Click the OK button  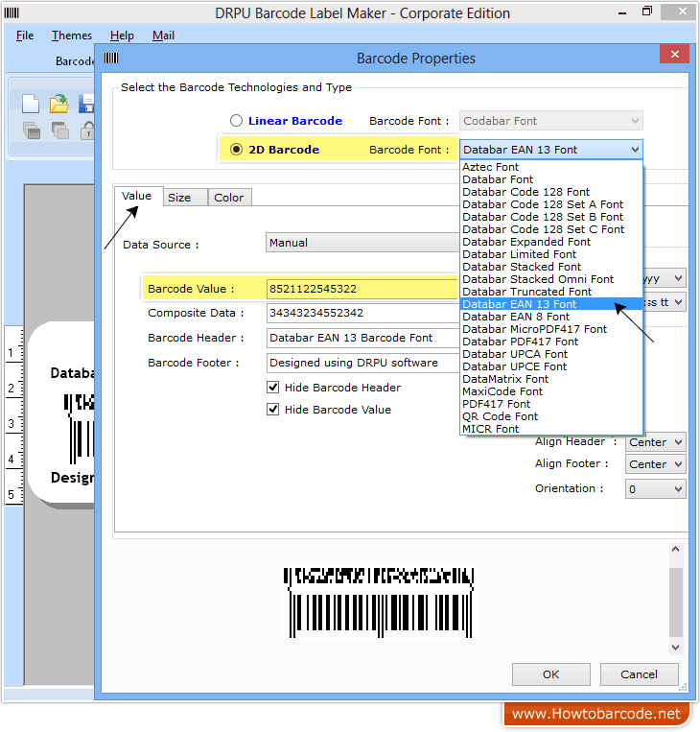pyautogui.click(x=550, y=674)
